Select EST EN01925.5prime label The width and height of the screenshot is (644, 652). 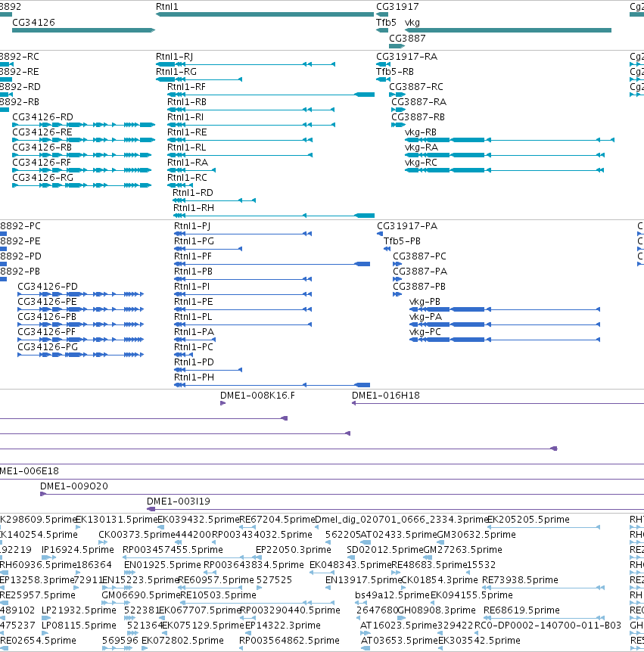[x=162, y=565]
